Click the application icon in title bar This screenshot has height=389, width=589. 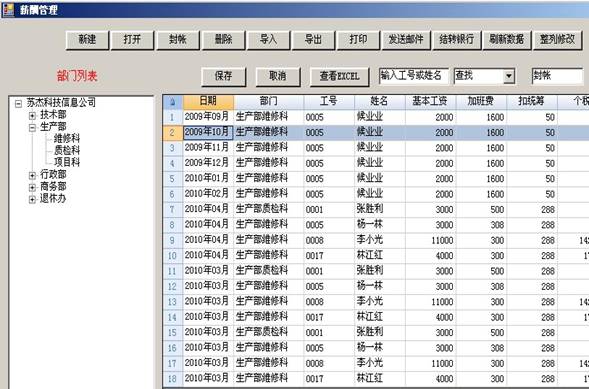pyautogui.click(x=8, y=9)
